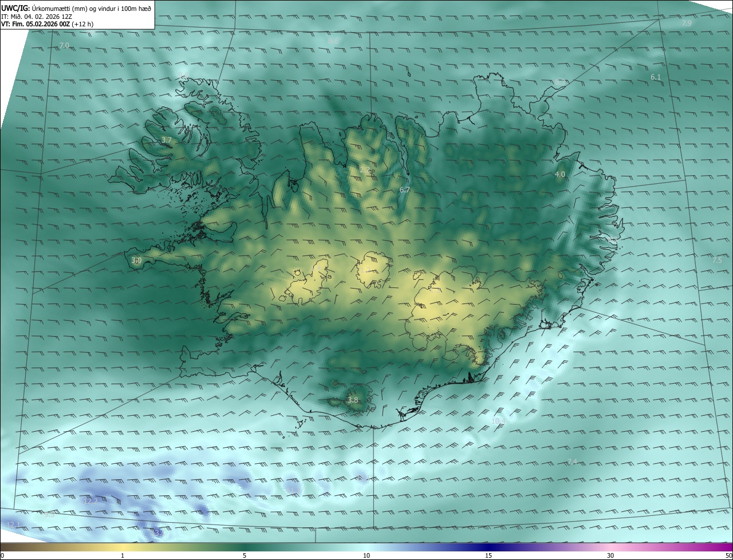Click the 4.0 value label

point(560,174)
